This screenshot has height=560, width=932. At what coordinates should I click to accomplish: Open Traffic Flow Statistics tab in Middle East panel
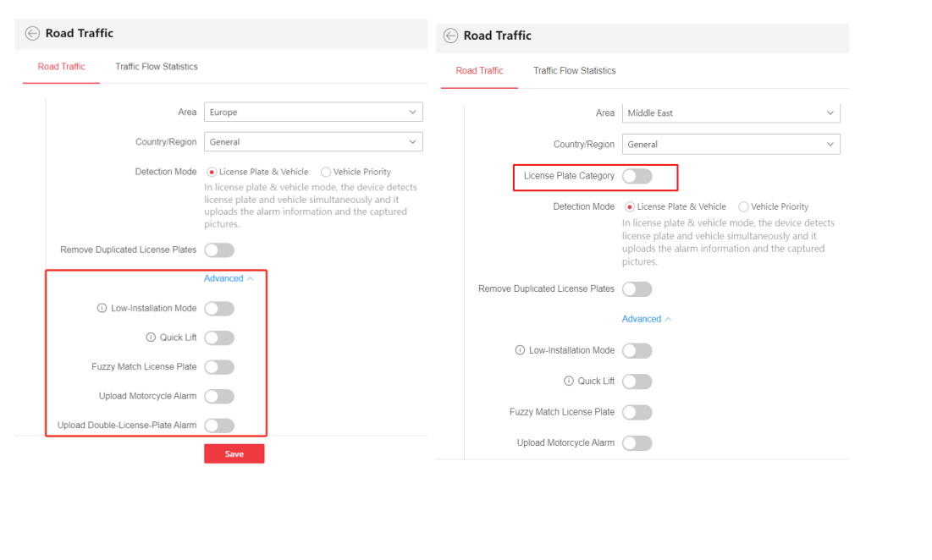coord(574,71)
